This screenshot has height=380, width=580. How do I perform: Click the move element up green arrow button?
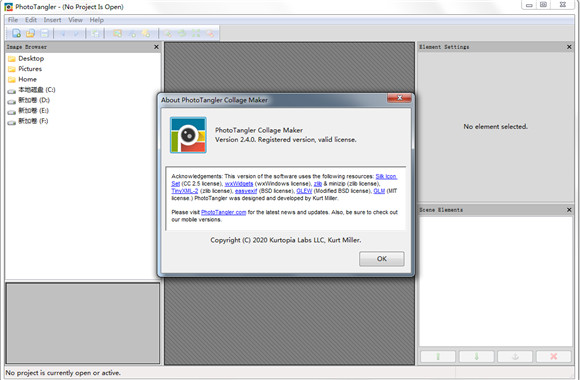[x=438, y=356]
